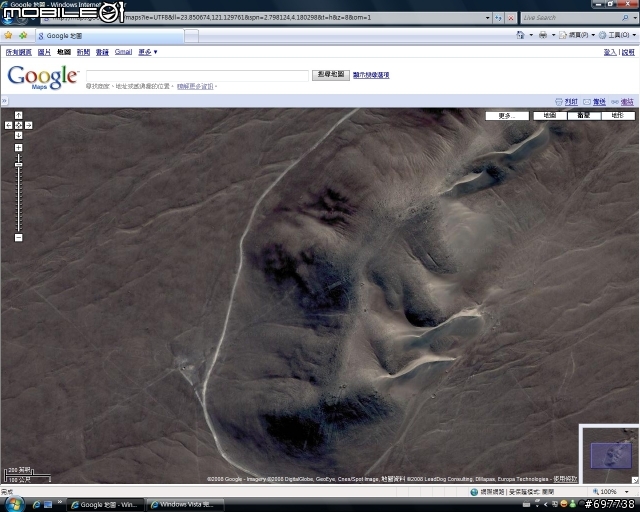Click the Google Maps logo
Image resolution: width=640 pixels, height=512 pixels.
[42, 77]
